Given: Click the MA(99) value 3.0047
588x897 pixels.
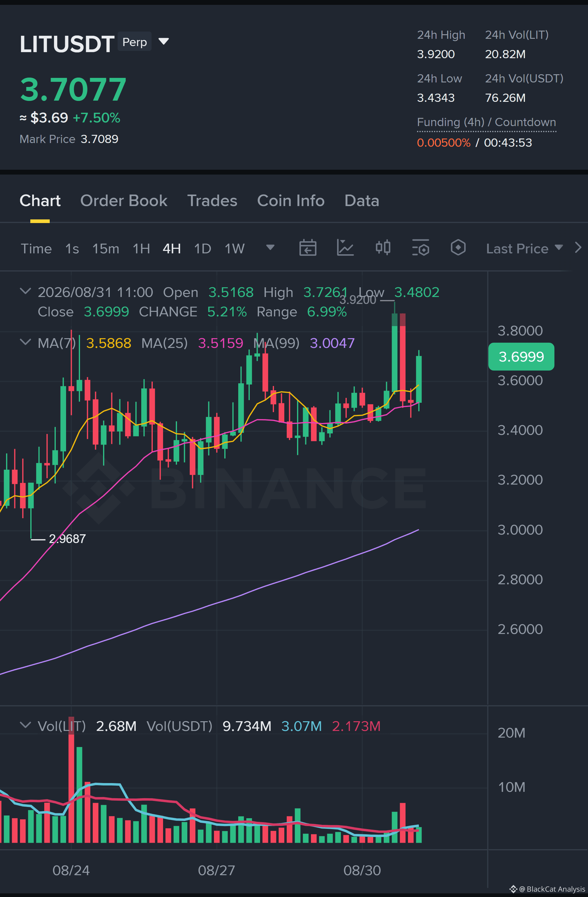Looking at the screenshot, I should (332, 343).
